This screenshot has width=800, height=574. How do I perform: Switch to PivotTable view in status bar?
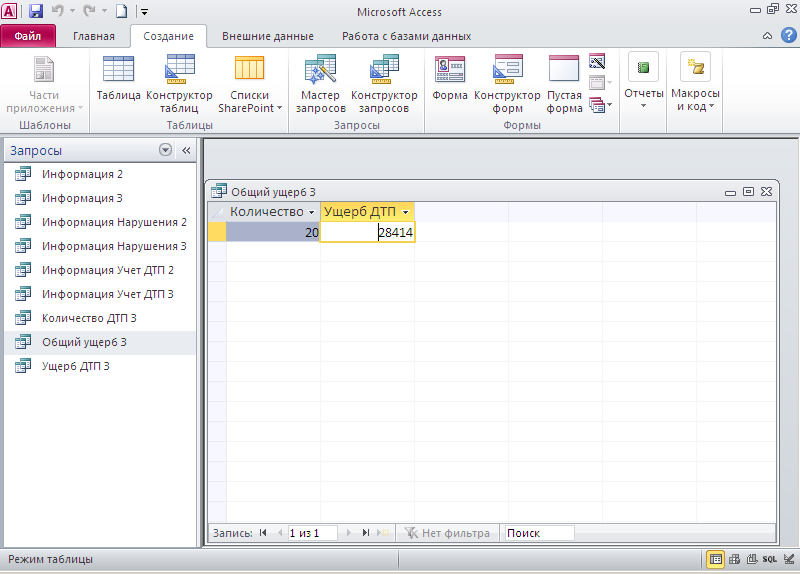(734, 559)
